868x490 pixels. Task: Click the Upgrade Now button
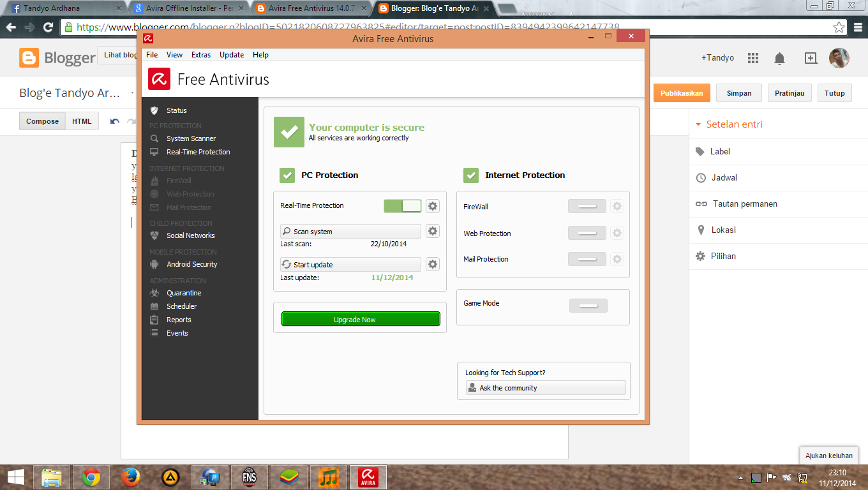(361, 319)
